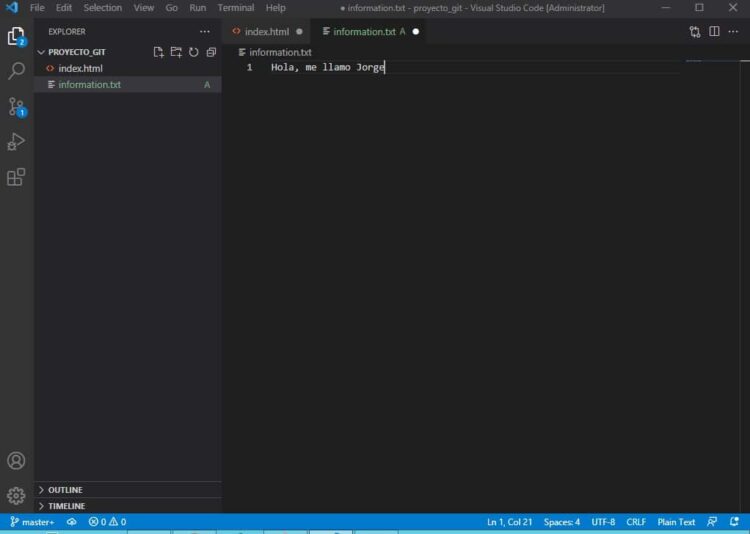Click the Open Changes icon in editor toolbar
This screenshot has height=534, width=750.
click(695, 32)
